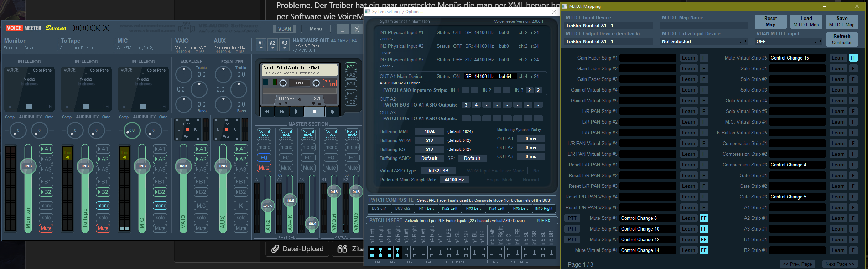Screen dimensions: 868x269
Task: Change Buffering ASIO Default setting
Action: pos(430,158)
